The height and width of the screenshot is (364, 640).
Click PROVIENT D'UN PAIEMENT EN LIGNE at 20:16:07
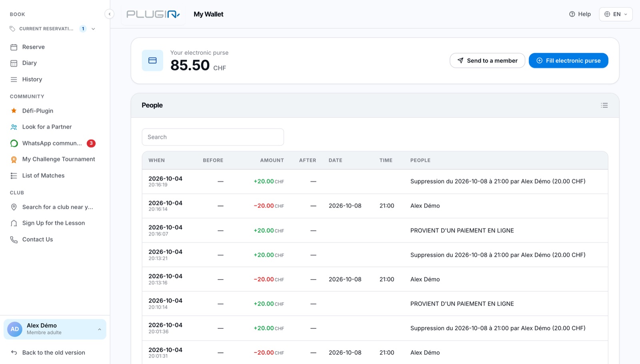(x=462, y=231)
